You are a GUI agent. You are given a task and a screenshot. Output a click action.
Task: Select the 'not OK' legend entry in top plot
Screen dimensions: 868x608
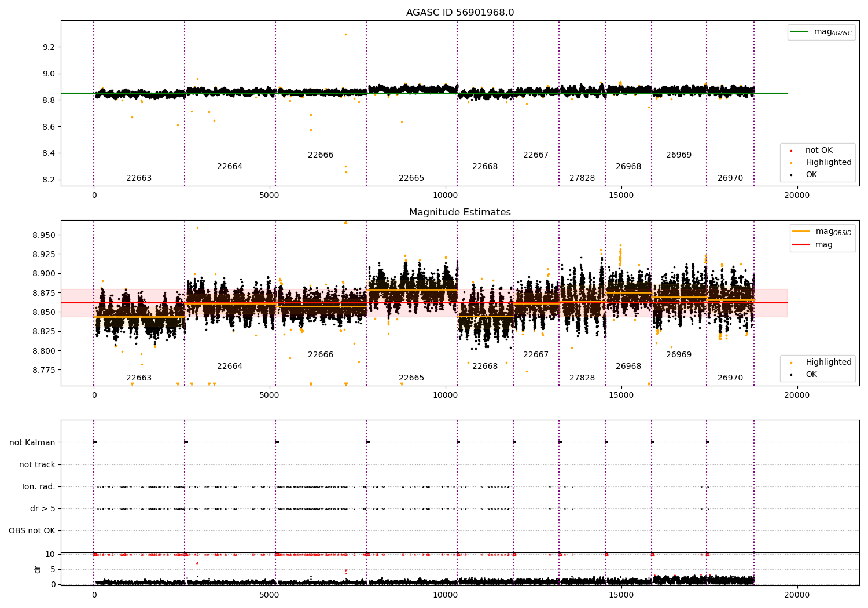click(819, 151)
